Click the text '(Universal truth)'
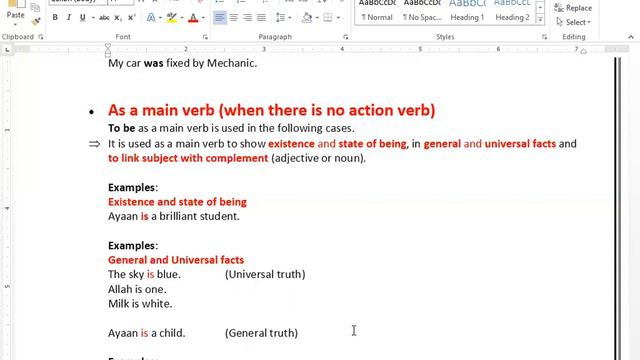The height and width of the screenshot is (360, 640). click(x=265, y=274)
